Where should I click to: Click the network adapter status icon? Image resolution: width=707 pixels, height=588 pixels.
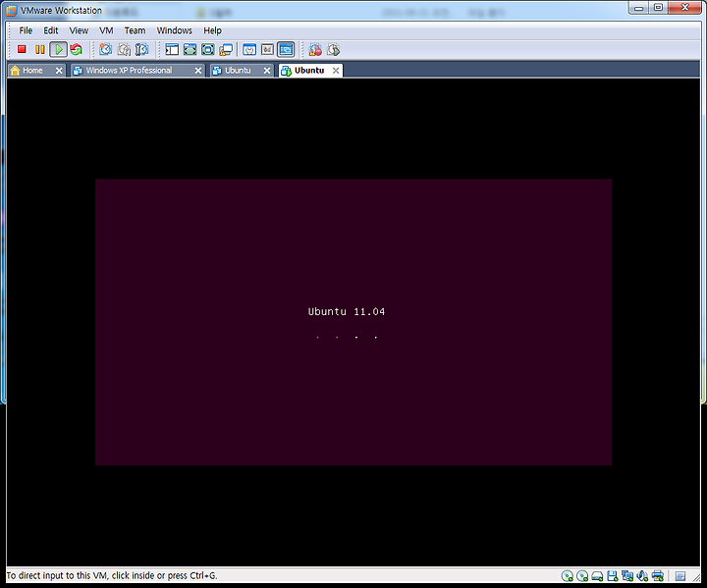click(x=627, y=576)
